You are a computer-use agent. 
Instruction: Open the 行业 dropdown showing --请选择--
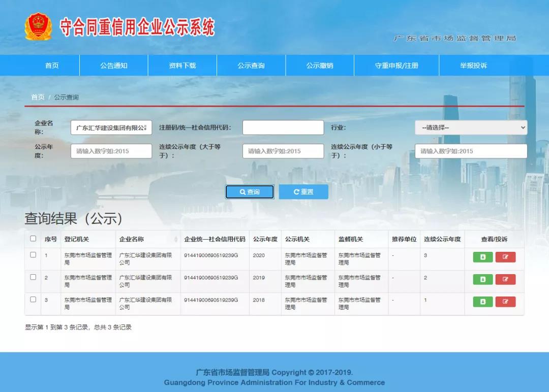click(471, 127)
